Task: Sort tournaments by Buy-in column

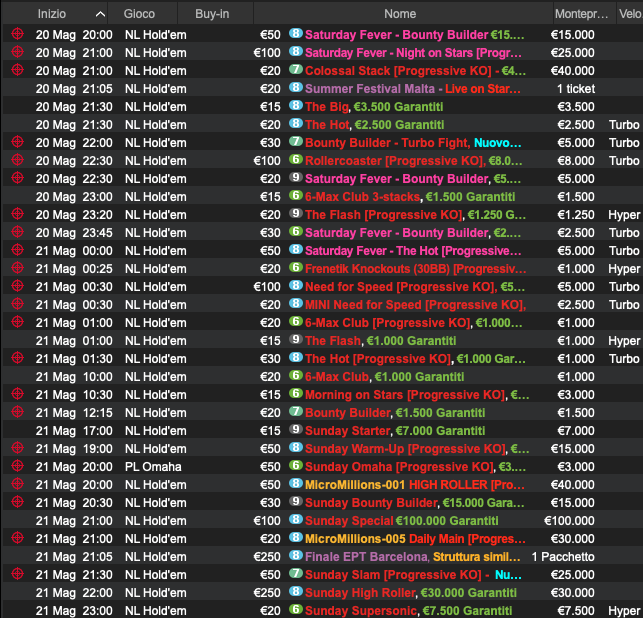Action: click(x=212, y=14)
